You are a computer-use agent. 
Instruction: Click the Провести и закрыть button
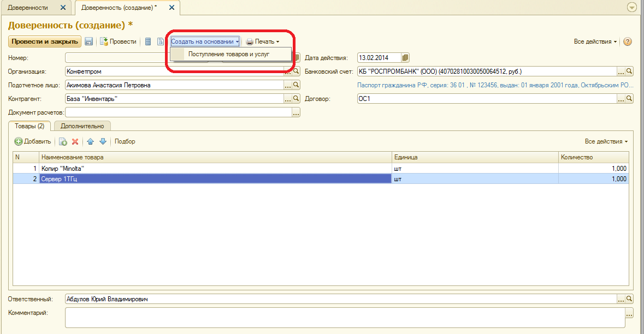pyautogui.click(x=45, y=41)
